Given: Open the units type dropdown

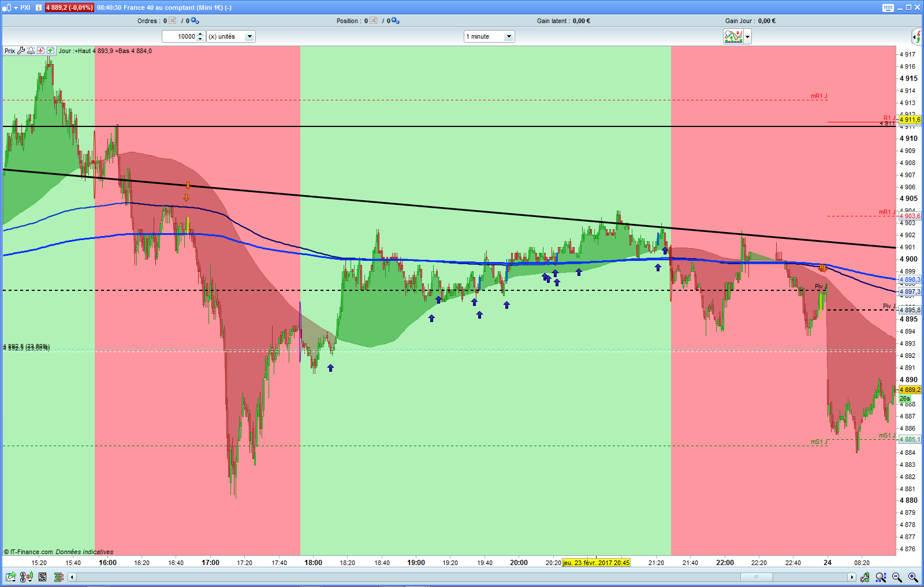Looking at the screenshot, I should [x=231, y=36].
